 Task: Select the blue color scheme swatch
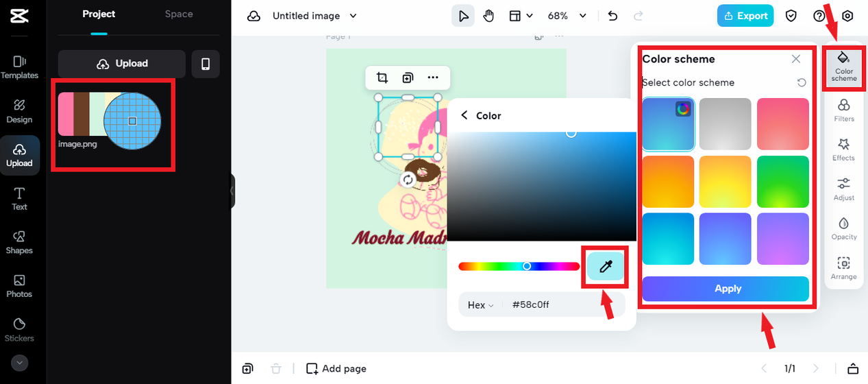click(668, 124)
